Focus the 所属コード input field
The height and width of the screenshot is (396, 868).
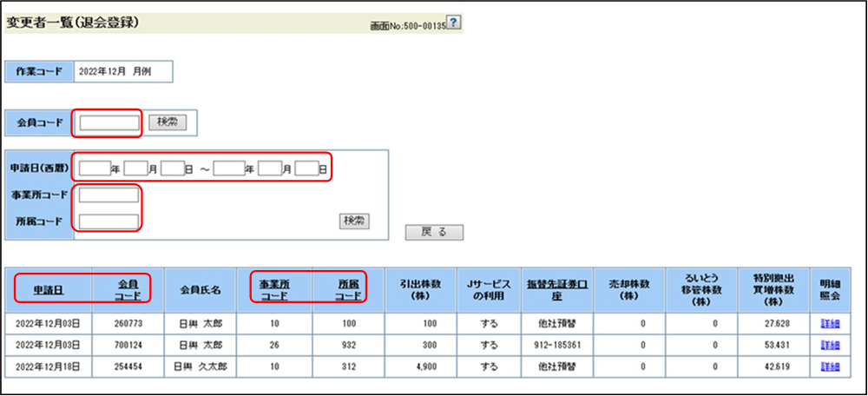108,221
